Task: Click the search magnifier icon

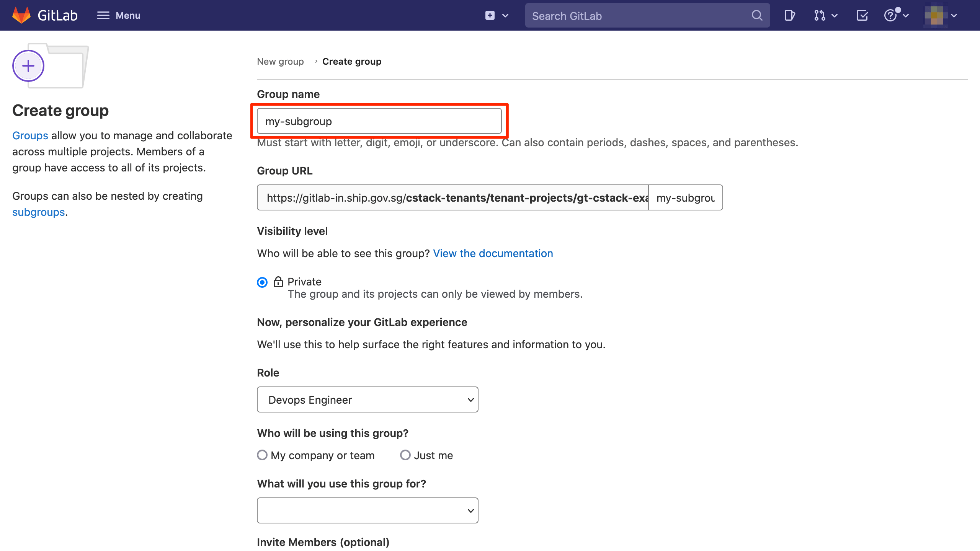Action: coord(756,15)
